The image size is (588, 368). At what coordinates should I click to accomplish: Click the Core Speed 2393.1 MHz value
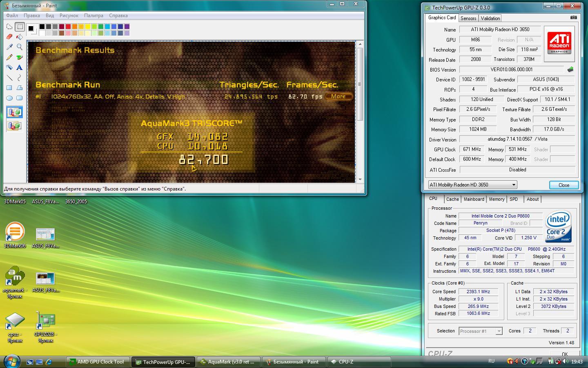coord(478,292)
